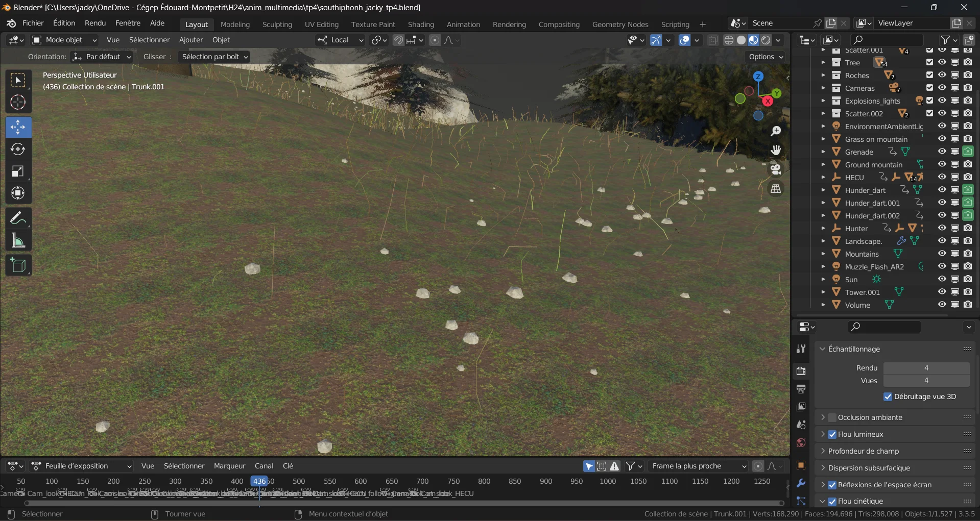Click the outliner search field

tap(888, 40)
